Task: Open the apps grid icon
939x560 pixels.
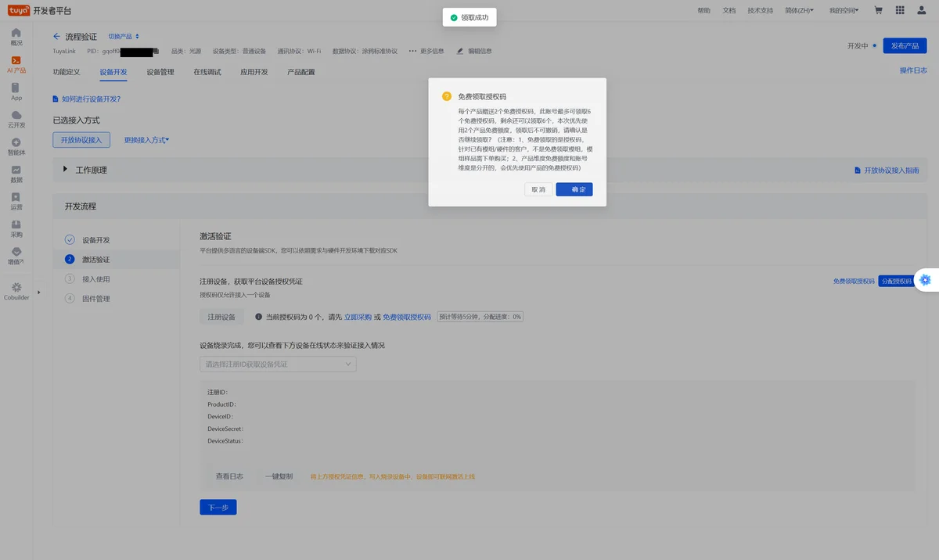Action: tap(900, 10)
